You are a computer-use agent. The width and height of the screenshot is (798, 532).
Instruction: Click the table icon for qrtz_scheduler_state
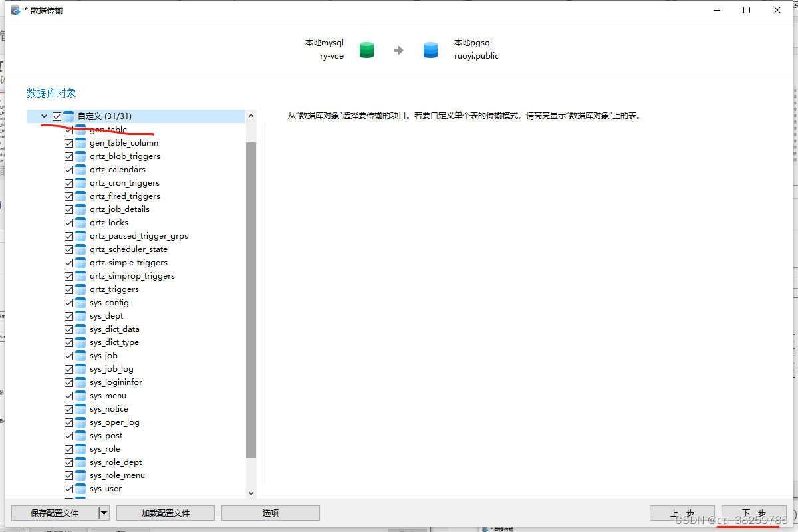[80, 249]
